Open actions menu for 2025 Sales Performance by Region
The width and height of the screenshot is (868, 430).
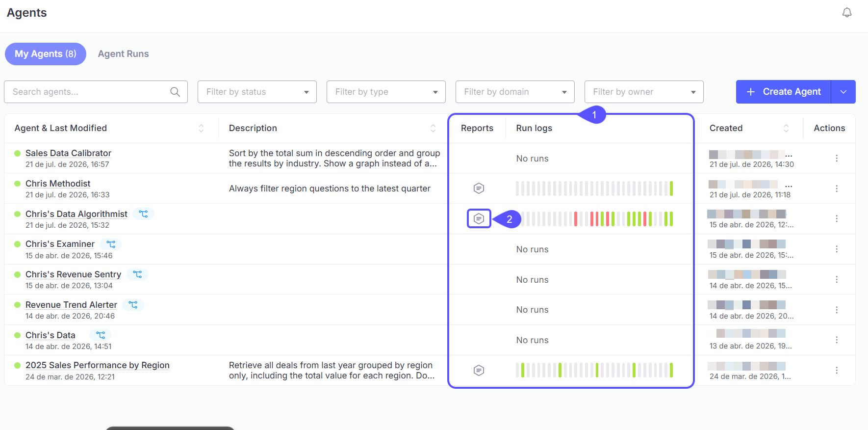coord(837,370)
